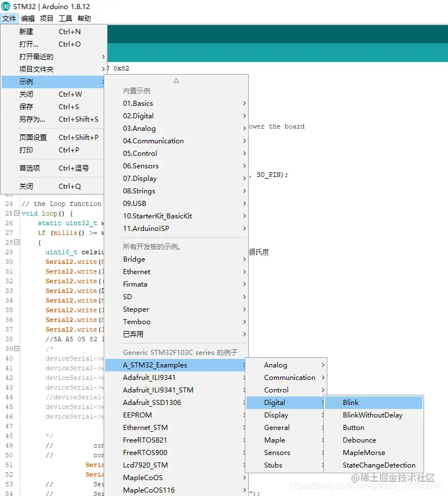The height and width of the screenshot is (496, 448).
Task: Open Stepper library examples
Action: pos(176,309)
